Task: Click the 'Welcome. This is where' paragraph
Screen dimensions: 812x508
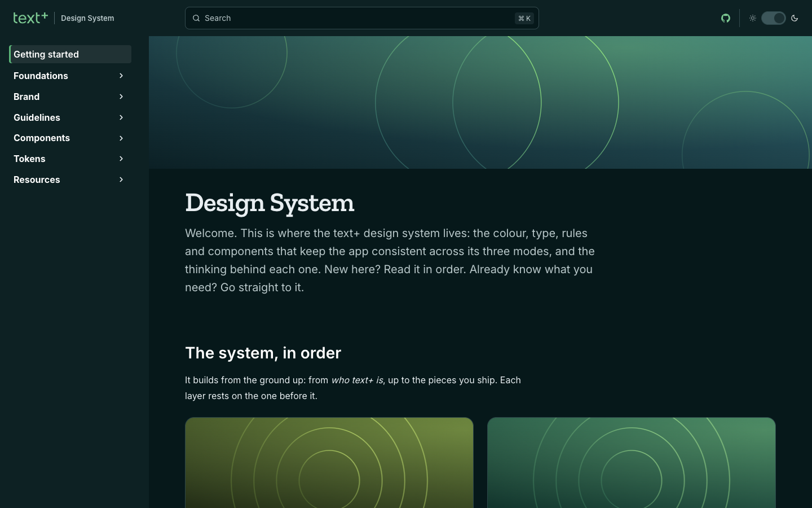Action: 390,260
